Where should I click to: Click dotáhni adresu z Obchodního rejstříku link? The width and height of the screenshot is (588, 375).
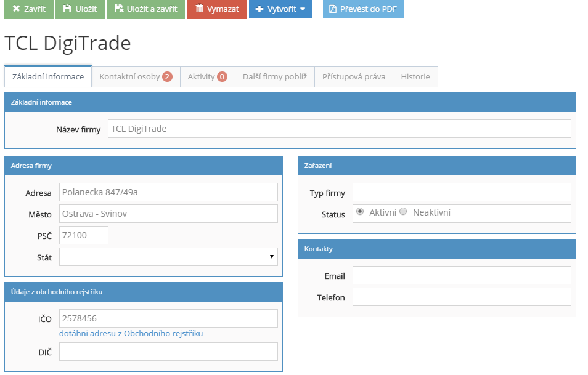pyautogui.click(x=131, y=333)
